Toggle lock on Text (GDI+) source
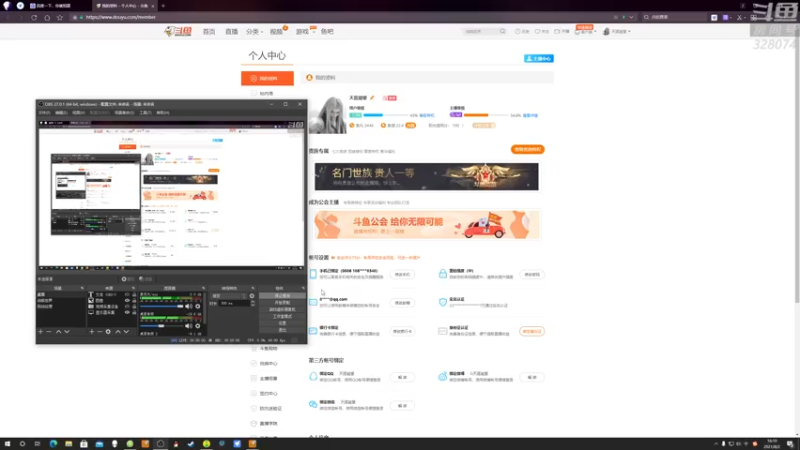Screen dimensions: 800x450 [134, 294]
